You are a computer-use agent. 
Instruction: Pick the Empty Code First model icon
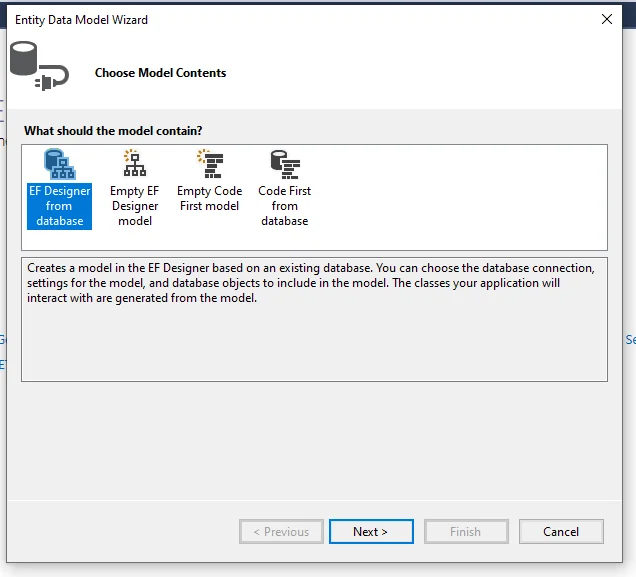[x=210, y=164]
